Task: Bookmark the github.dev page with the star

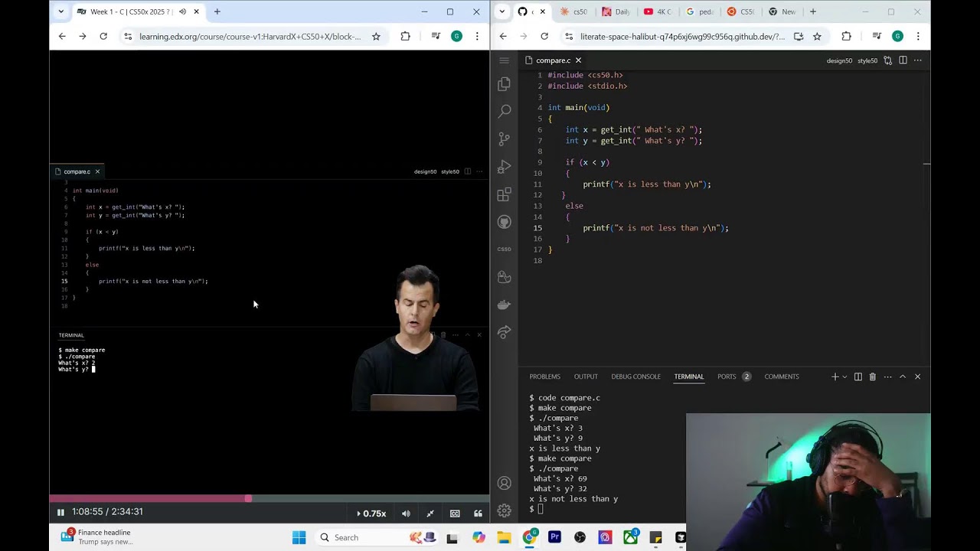Action: pyautogui.click(x=817, y=36)
